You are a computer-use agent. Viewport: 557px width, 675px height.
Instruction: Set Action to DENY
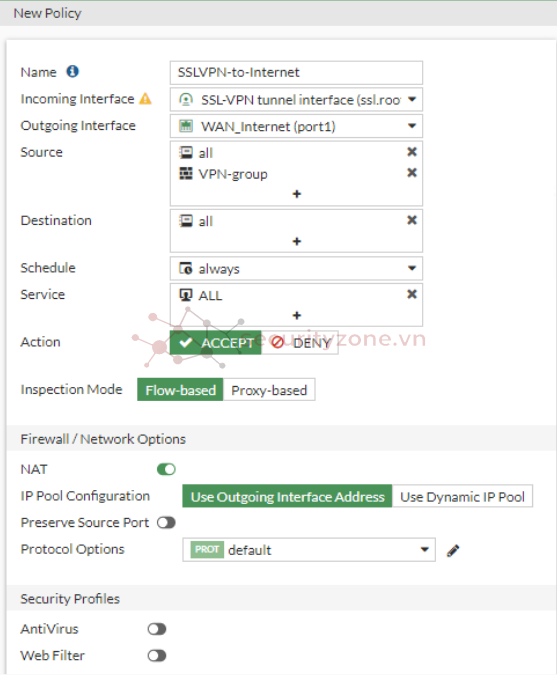pos(300,343)
